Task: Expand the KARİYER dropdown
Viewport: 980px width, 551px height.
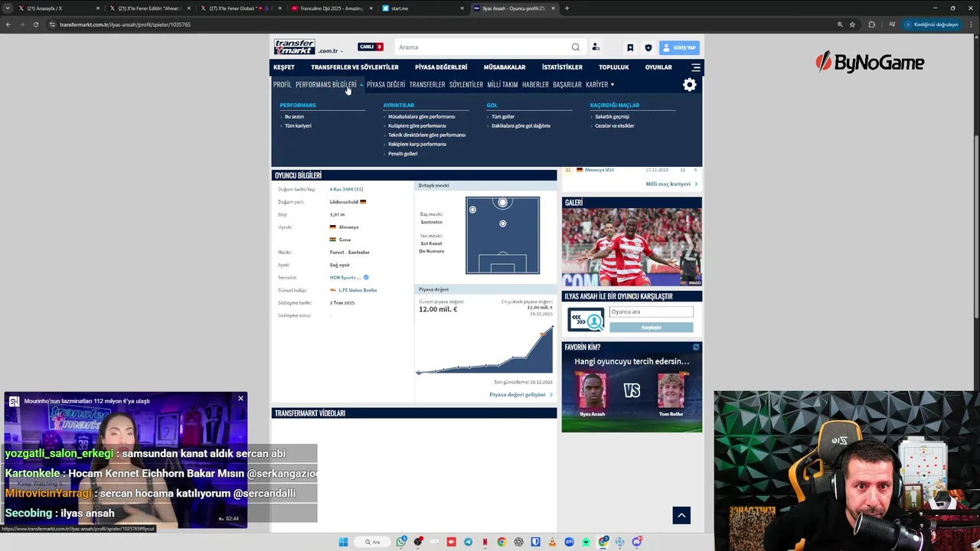Action: [599, 85]
